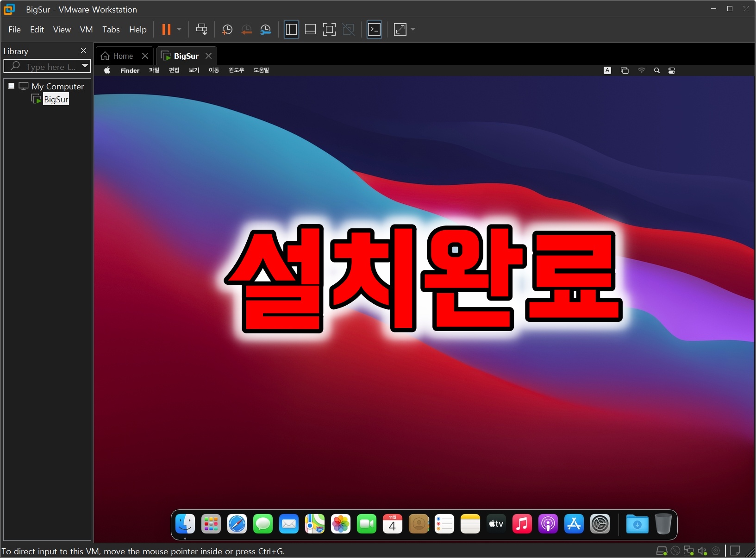Open FaceTime from the Dock
Viewport: 756px width, 558px height.
[367, 524]
